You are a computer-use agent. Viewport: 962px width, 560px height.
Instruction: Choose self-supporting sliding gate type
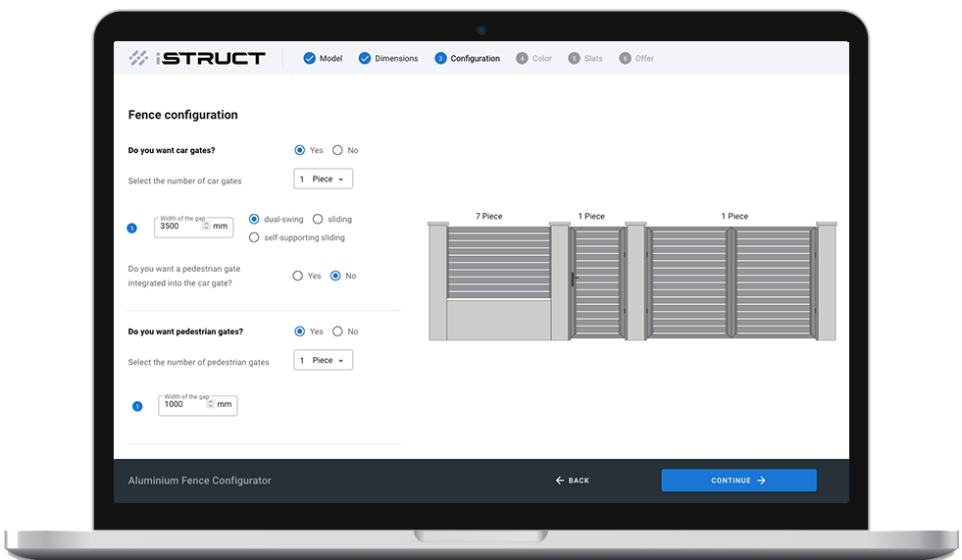[x=254, y=237]
